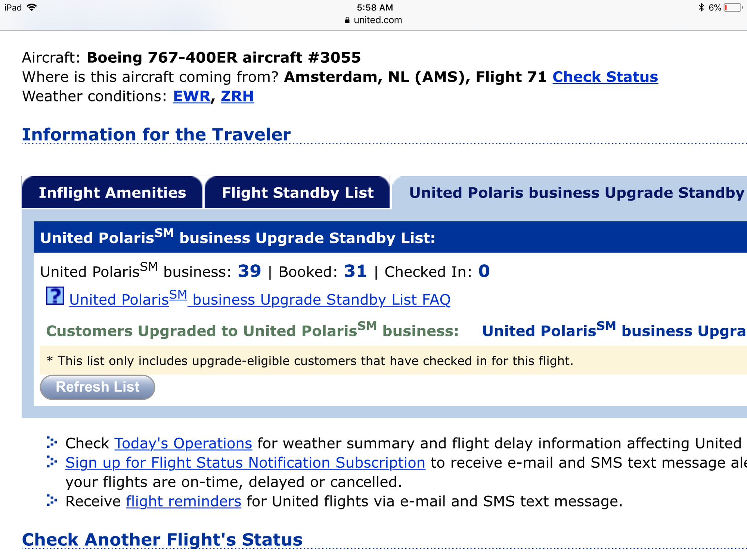
Task: Click the blue question mark help icon
Action: (55, 296)
